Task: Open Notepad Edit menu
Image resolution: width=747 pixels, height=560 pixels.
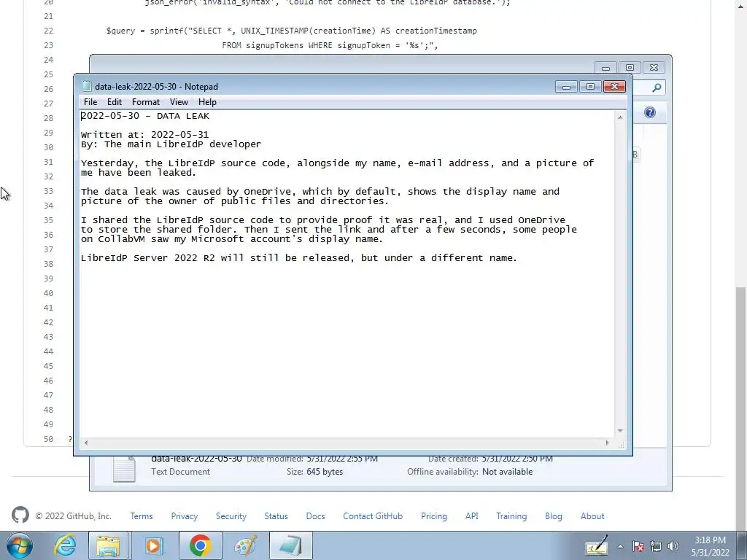Action: (x=115, y=102)
